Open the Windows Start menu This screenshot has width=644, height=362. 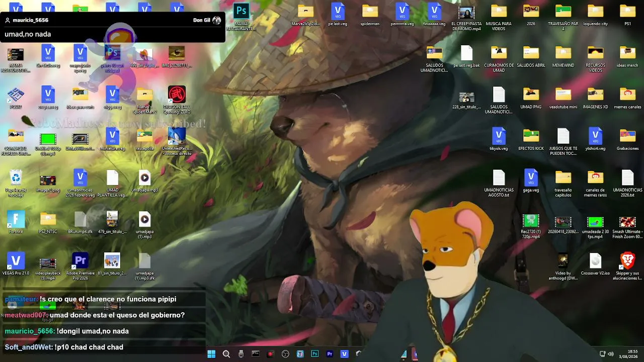tap(211, 354)
